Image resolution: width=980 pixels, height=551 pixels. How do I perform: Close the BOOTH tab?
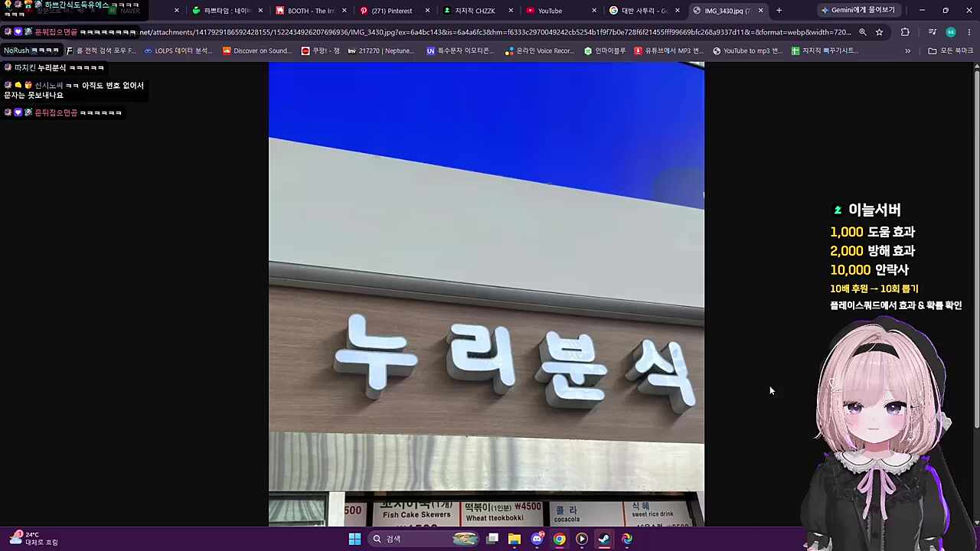pos(343,11)
